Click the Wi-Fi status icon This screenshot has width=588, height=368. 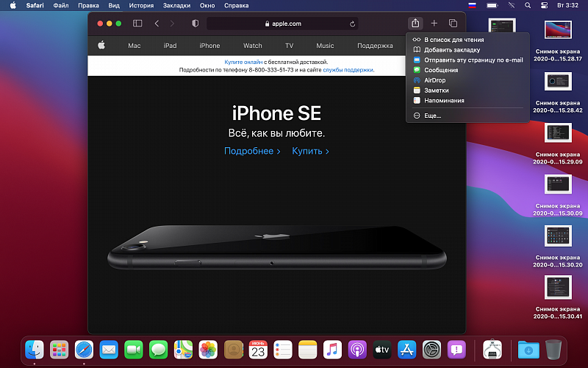point(511,5)
